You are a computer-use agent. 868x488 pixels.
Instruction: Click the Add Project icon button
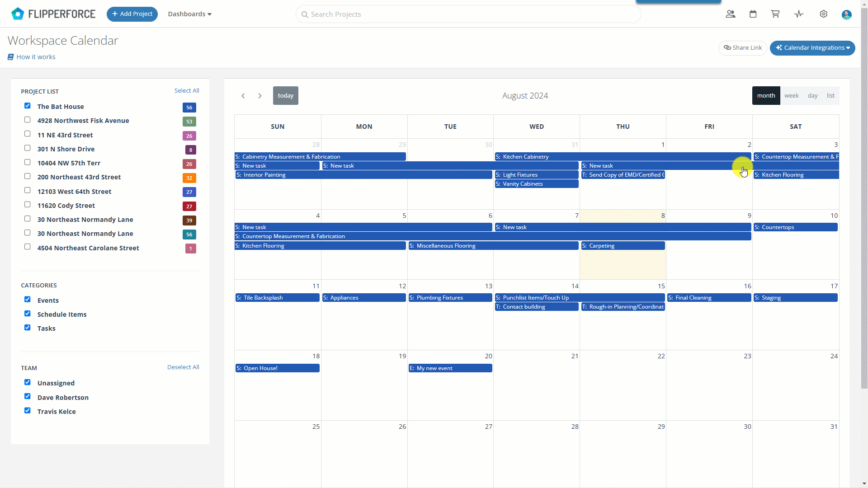[x=132, y=13]
